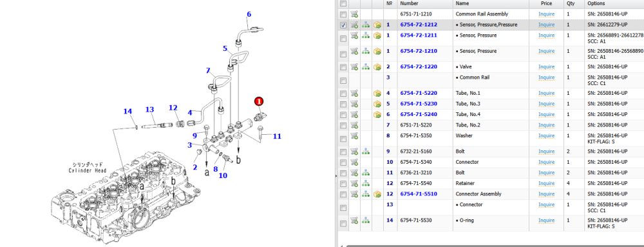
Task: Check the Common Rail Assembly row checkbox
Action: [343, 14]
